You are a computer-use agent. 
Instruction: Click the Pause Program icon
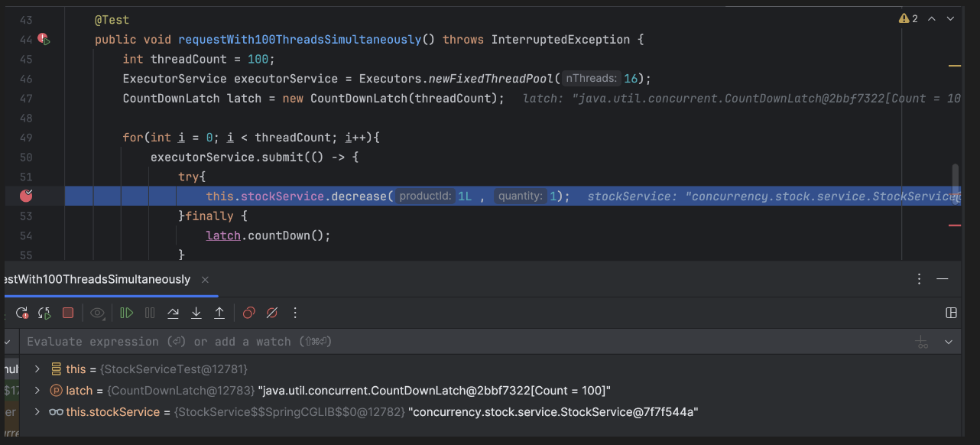[150, 313]
